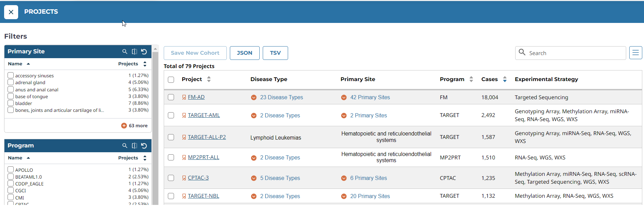Click the filters panel vertical scrollbar
644x208 pixels.
pos(155,127)
